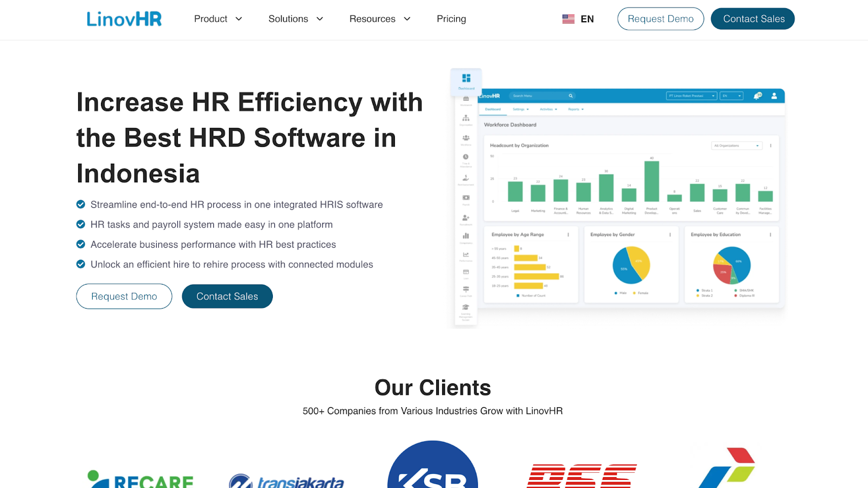Open the Employee by Education three-dot menu

770,235
